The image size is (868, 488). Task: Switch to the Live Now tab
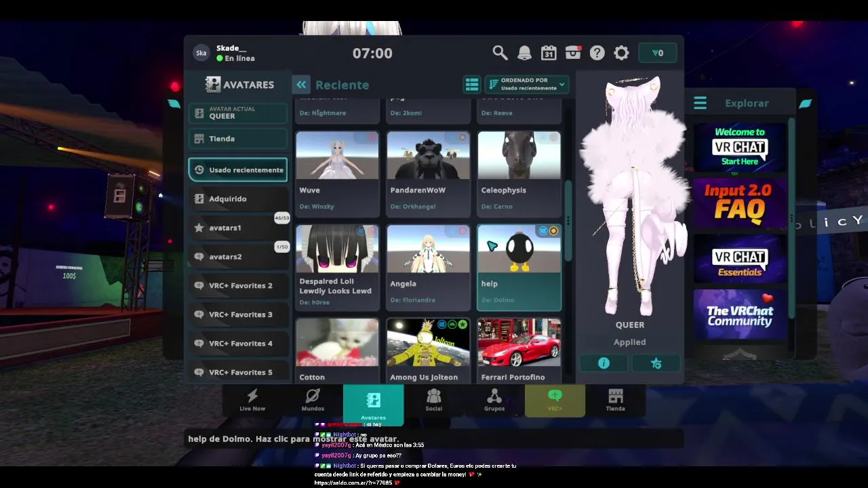252,400
